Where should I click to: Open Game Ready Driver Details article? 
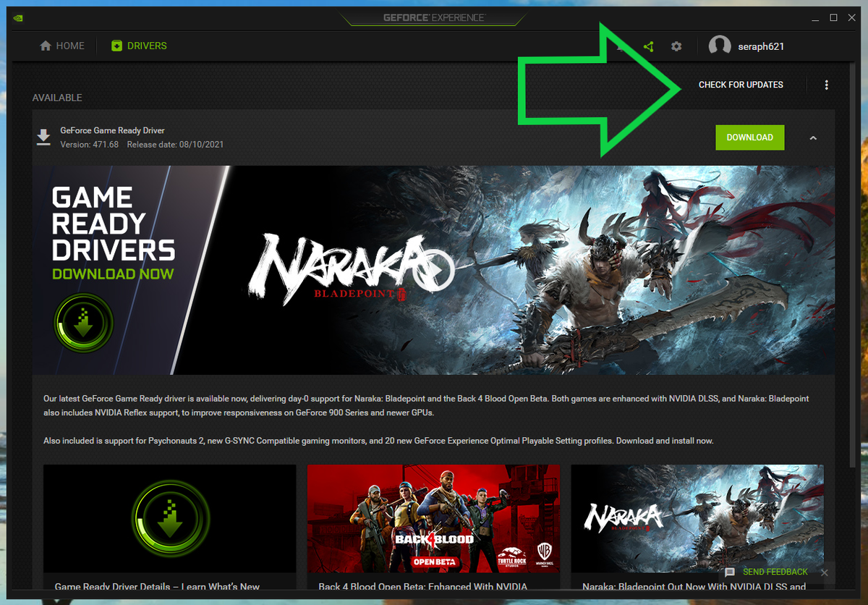point(169,518)
